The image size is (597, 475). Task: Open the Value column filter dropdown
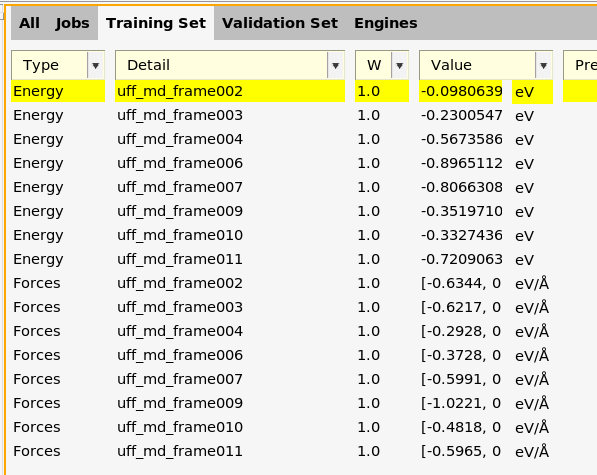tap(543, 65)
